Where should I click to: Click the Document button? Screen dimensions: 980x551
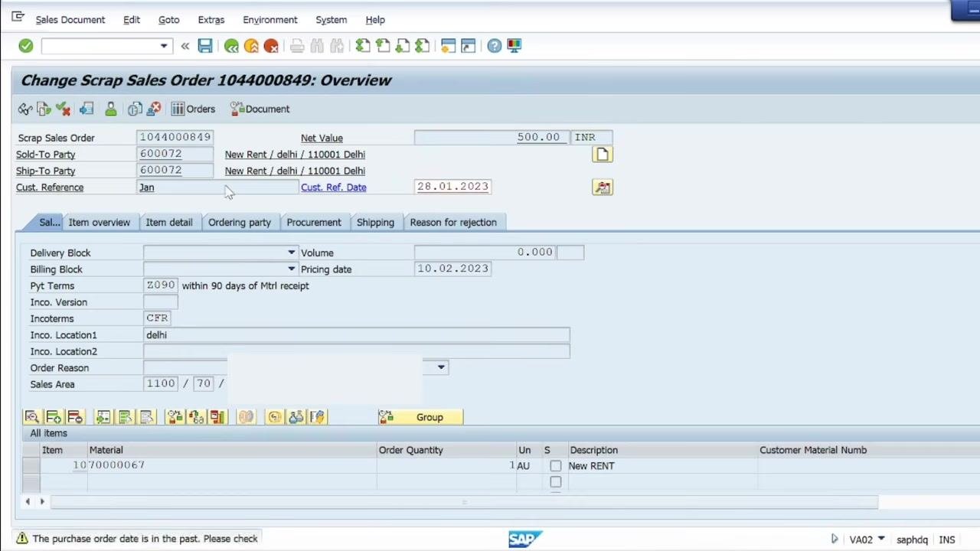(x=260, y=109)
